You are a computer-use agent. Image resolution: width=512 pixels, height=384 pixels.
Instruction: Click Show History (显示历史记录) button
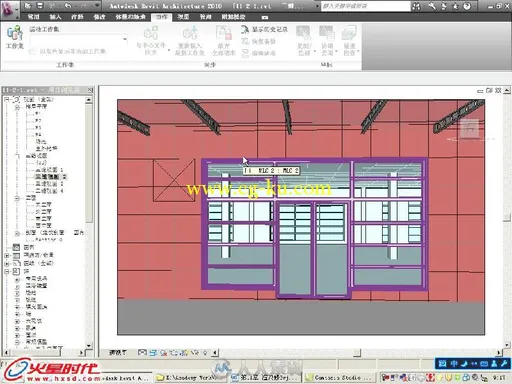tap(264, 29)
